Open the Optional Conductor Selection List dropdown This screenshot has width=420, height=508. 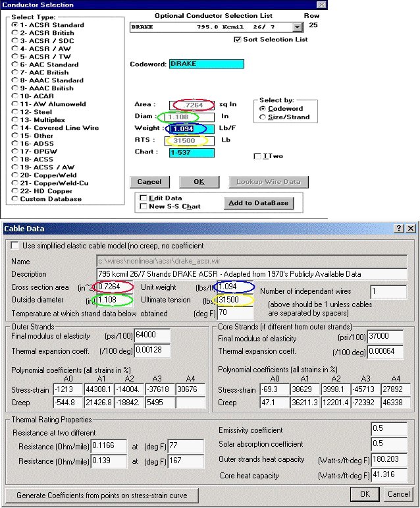[x=298, y=27]
